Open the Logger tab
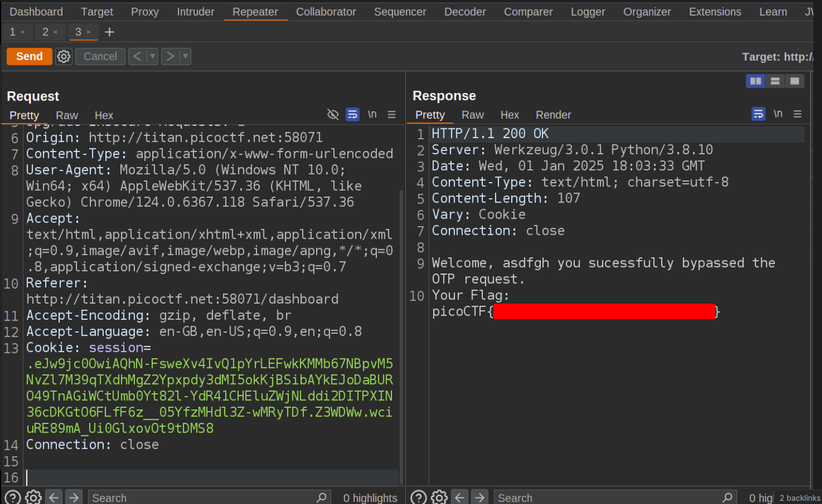Image resolution: width=822 pixels, height=504 pixels. click(588, 11)
